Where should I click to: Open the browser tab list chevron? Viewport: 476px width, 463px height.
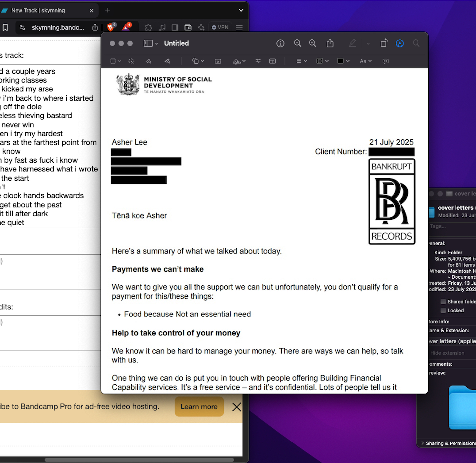[241, 10]
